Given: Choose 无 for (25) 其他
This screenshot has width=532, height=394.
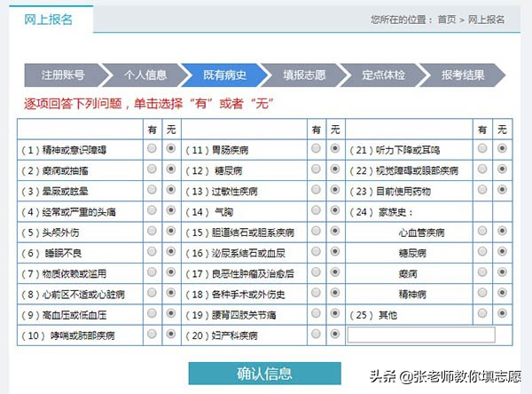Looking at the screenshot, I should (502, 313).
